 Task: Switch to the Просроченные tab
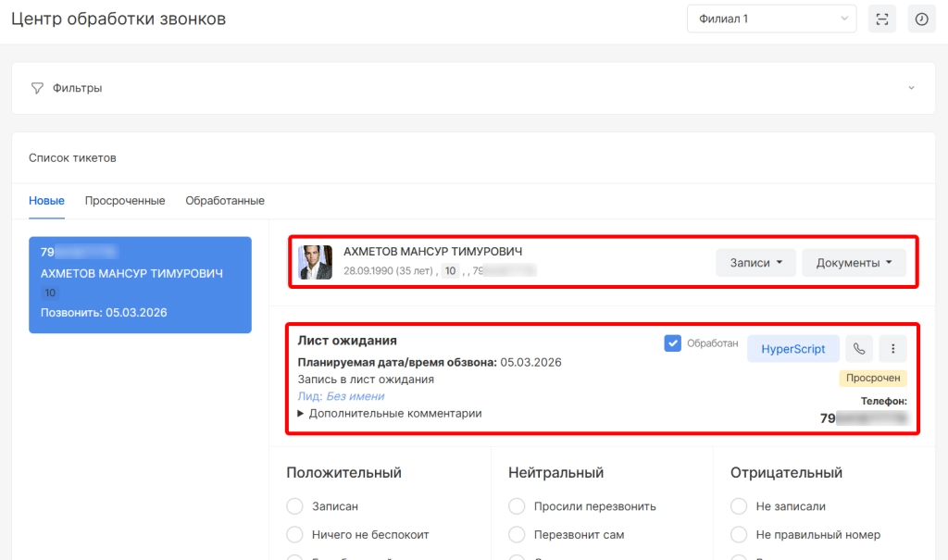pos(125,201)
